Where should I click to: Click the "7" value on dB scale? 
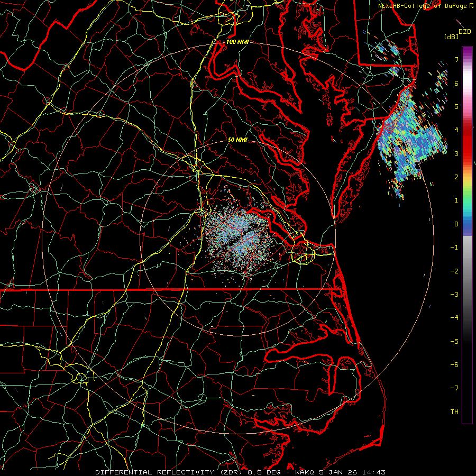coord(456,59)
